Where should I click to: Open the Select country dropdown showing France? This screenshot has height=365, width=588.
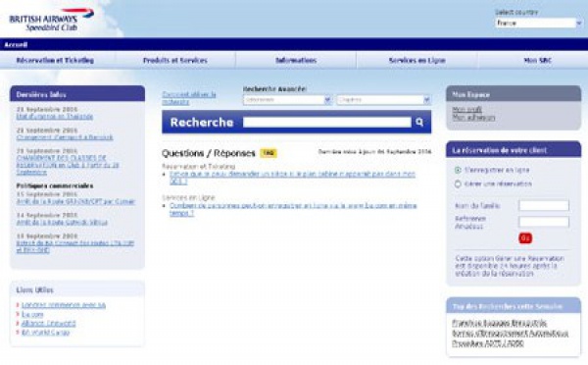pos(538,23)
